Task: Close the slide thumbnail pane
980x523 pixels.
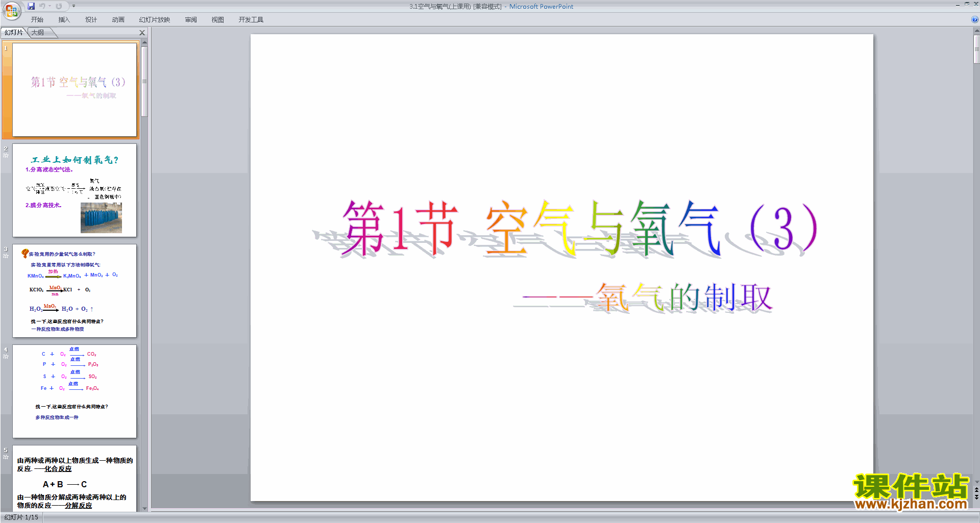Action: (x=142, y=32)
